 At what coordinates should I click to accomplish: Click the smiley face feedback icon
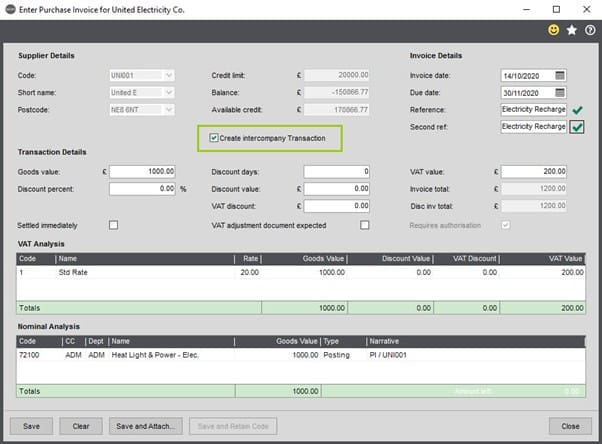tap(553, 30)
